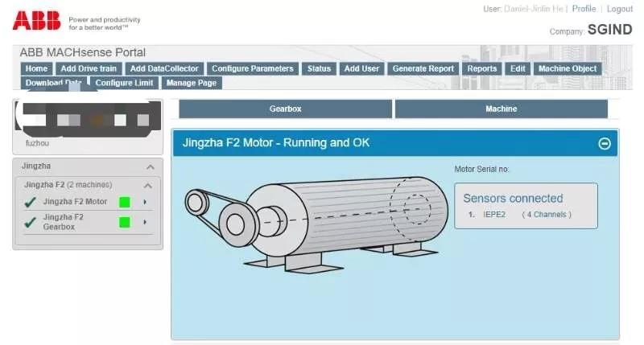
Task: Collapse the Jingzha section chevron
Action: (x=150, y=166)
